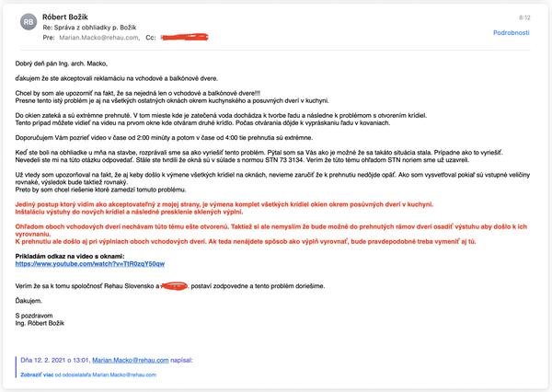This screenshot has height=392, width=552.
Task: Click the Pre: field label
Action: [x=50, y=39]
